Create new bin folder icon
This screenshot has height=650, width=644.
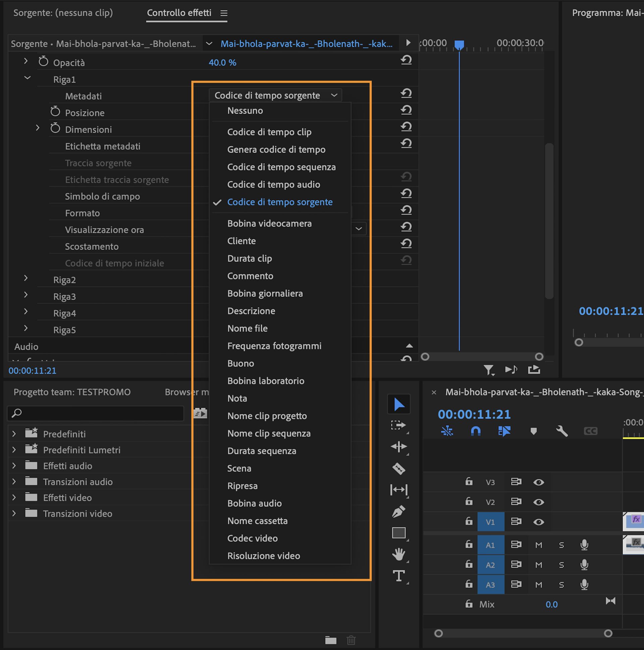pos(331,640)
